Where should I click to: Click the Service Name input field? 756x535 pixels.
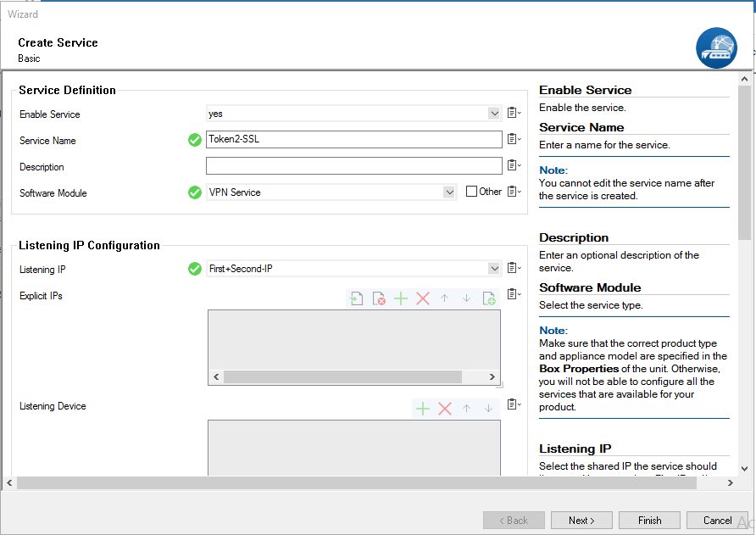pyautogui.click(x=354, y=140)
